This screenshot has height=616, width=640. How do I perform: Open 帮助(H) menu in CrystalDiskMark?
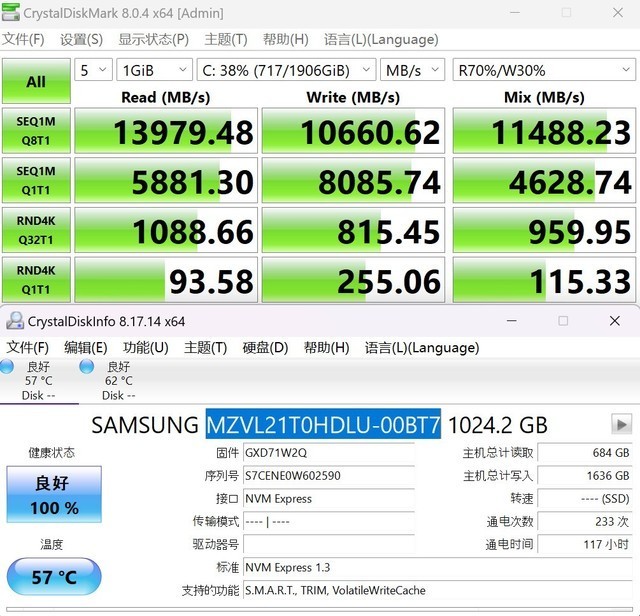click(x=285, y=40)
